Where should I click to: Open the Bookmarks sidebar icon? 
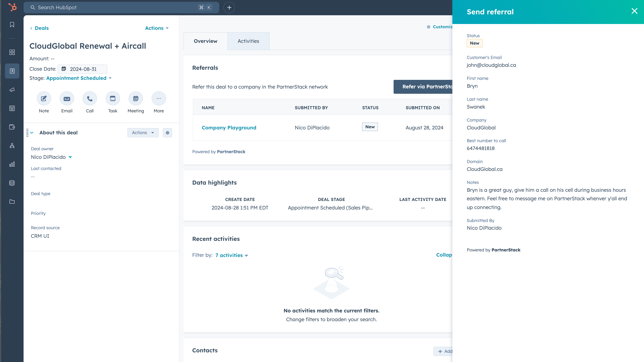pos(12,24)
